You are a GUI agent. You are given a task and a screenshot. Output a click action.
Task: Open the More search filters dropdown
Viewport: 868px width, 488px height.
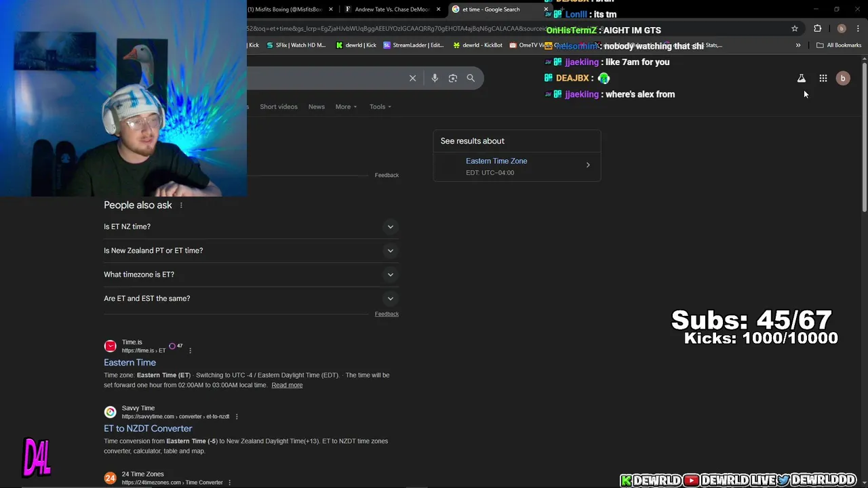pos(346,106)
